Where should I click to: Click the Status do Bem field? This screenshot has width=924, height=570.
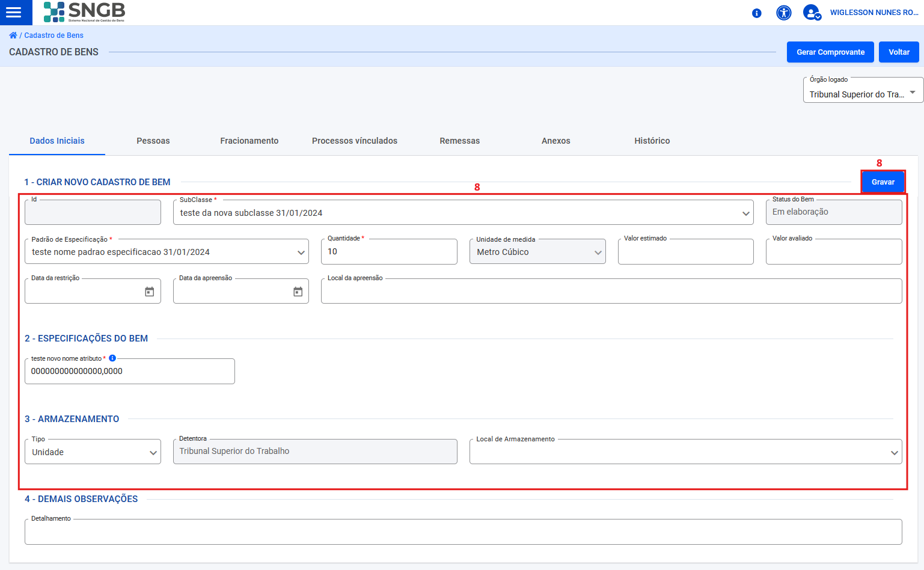click(x=834, y=212)
